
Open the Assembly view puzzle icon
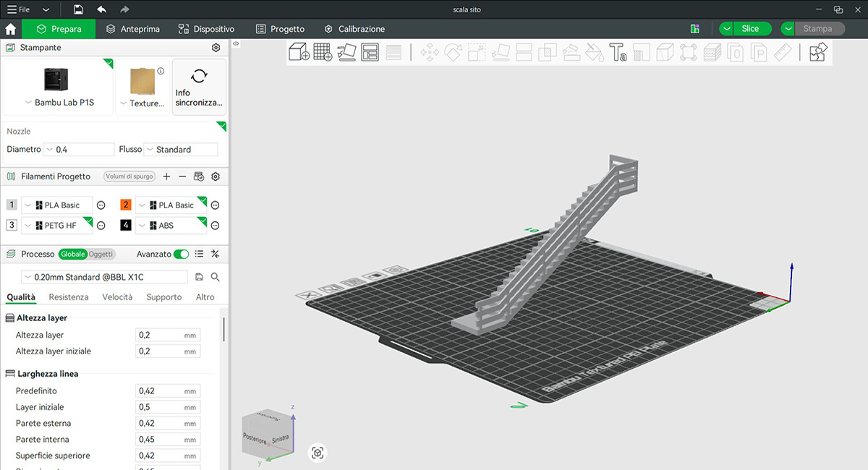pyautogui.click(x=818, y=52)
